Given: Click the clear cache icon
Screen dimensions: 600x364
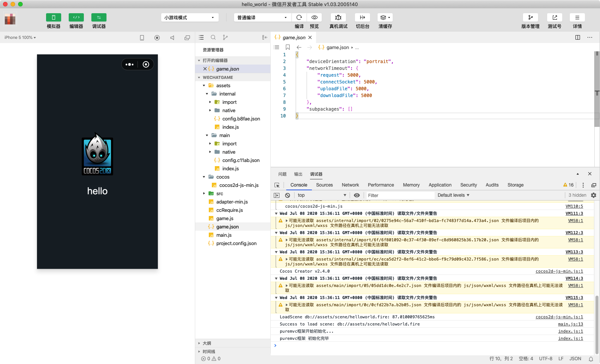Looking at the screenshot, I should tap(385, 17).
